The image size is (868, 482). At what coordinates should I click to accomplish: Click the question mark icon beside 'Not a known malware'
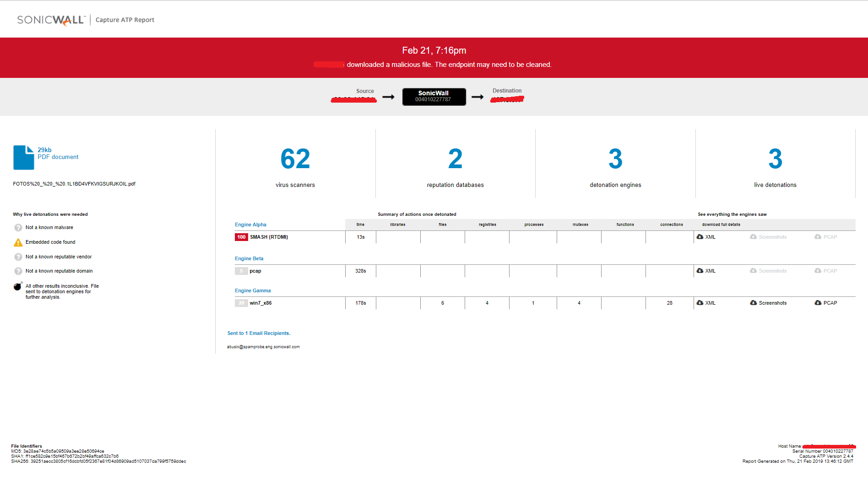pyautogui.click(x=18, y=228)
